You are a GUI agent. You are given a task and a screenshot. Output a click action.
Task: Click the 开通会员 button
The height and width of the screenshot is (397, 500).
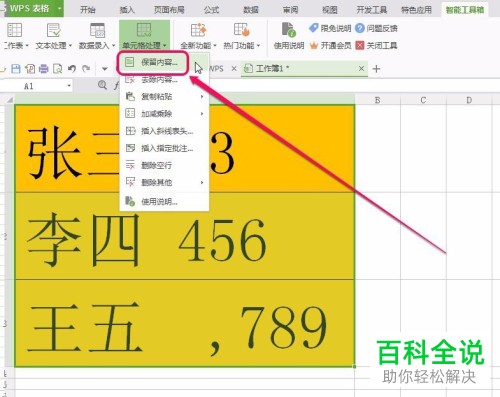[x=330, y=45]
